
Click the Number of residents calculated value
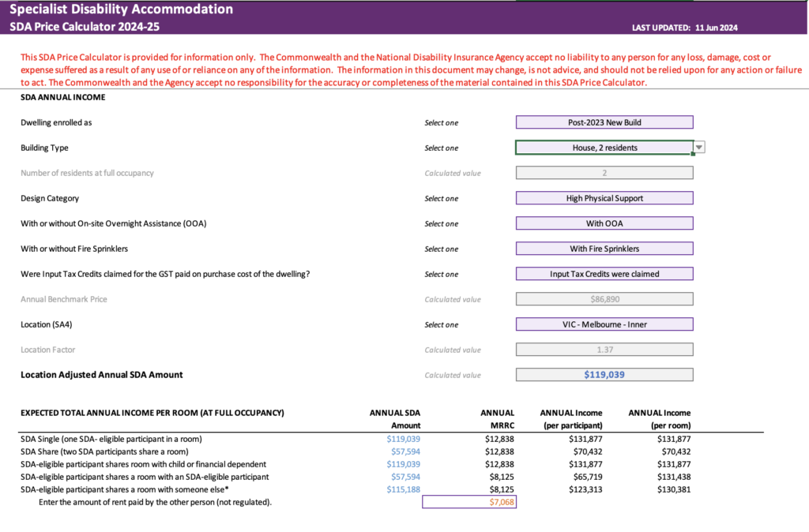pos(604,172)
